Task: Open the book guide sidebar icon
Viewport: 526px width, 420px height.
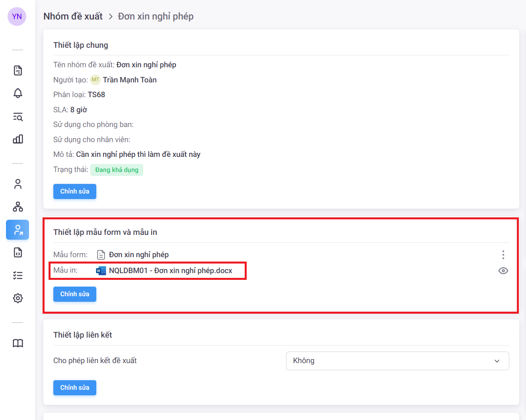Action: [x=18, y=343]
